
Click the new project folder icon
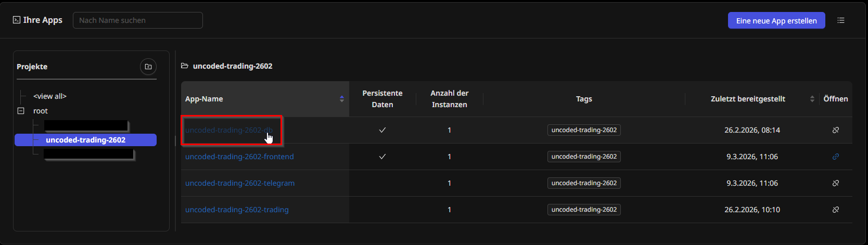pos(148,67)
